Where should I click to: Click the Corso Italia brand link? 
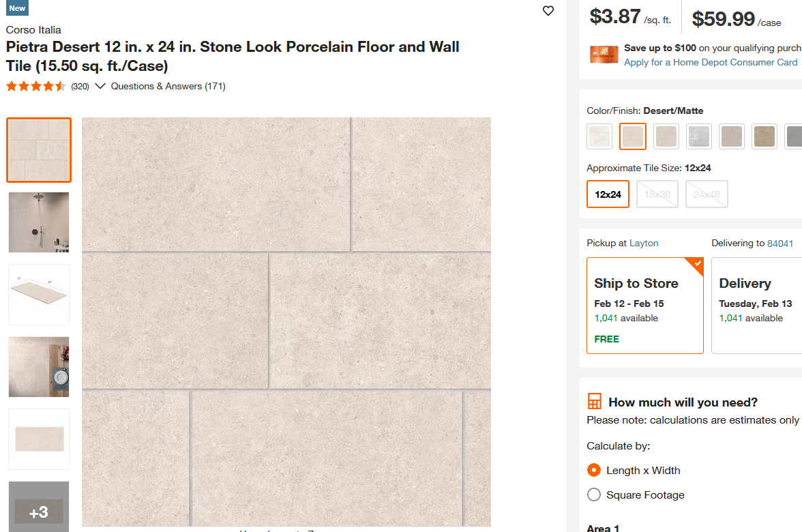point(33,30)
